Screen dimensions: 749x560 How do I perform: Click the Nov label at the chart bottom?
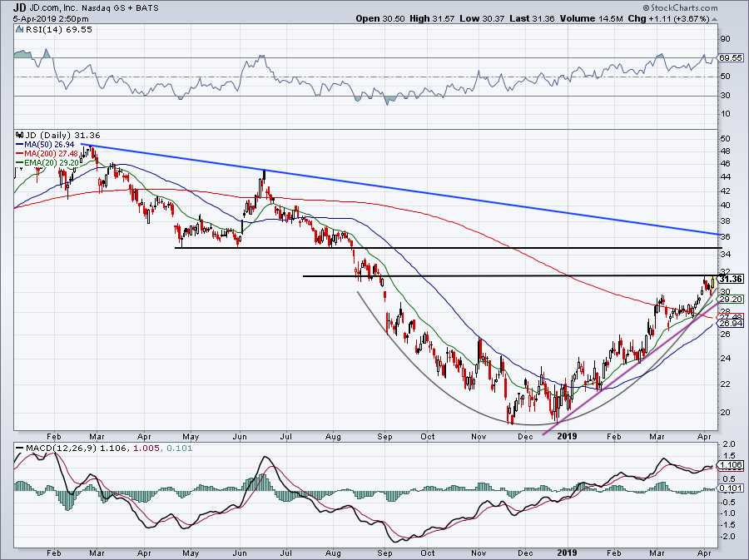479,553
